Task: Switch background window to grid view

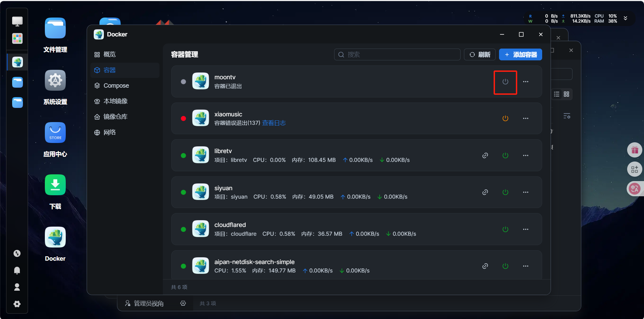Action: (566, 94)
